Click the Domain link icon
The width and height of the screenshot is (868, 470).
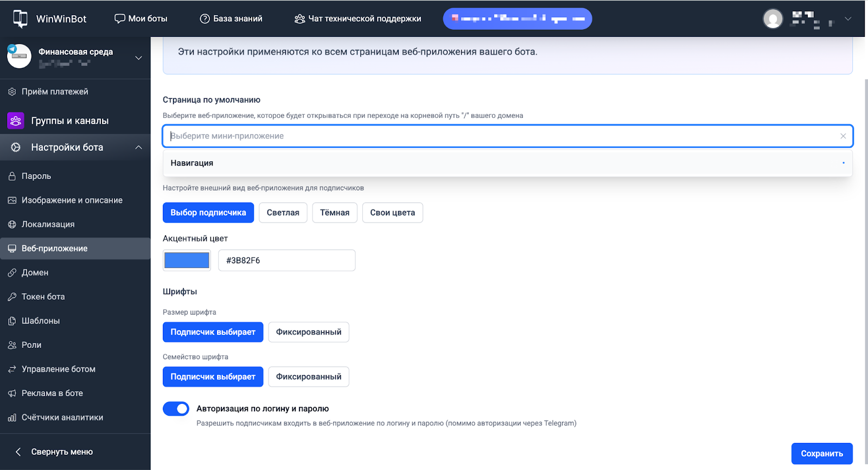12,273
